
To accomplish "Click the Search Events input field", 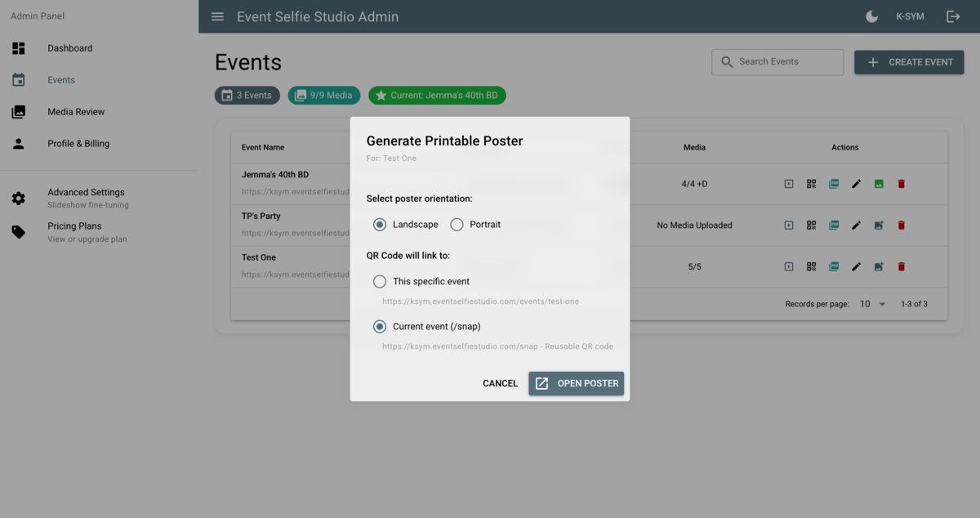I will point(786,61).
